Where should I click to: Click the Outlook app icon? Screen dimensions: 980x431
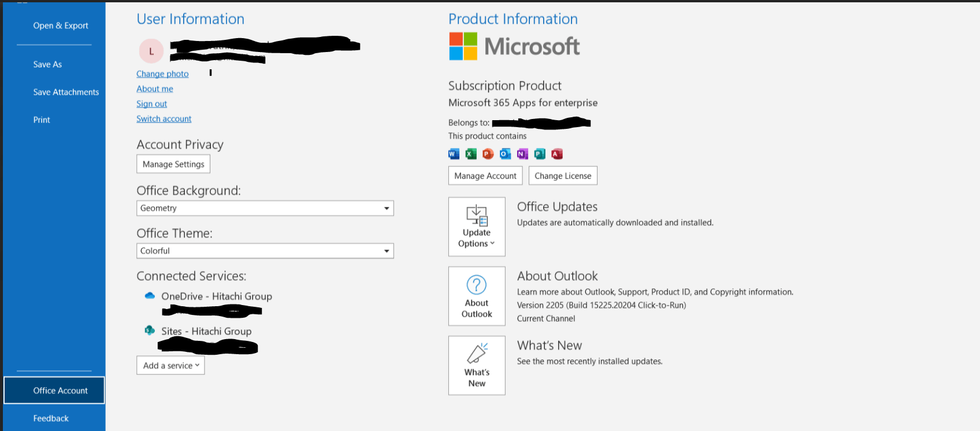(505, 154)
